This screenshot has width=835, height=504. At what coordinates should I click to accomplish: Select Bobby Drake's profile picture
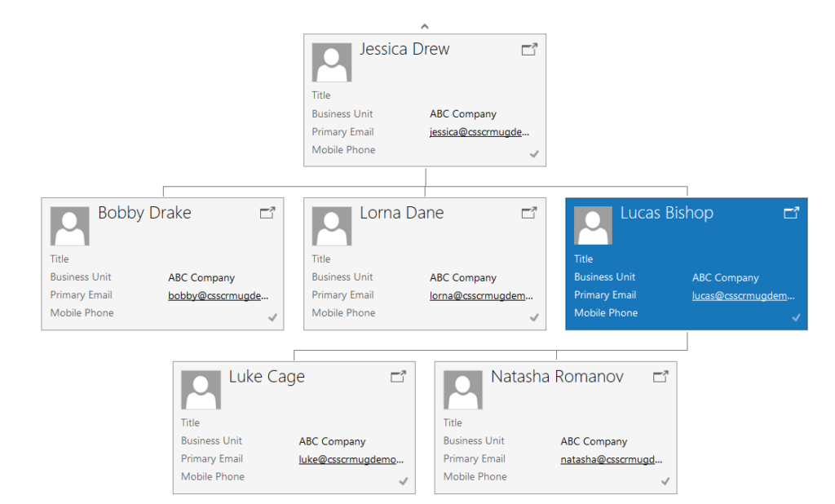click(x=69, y=224)
